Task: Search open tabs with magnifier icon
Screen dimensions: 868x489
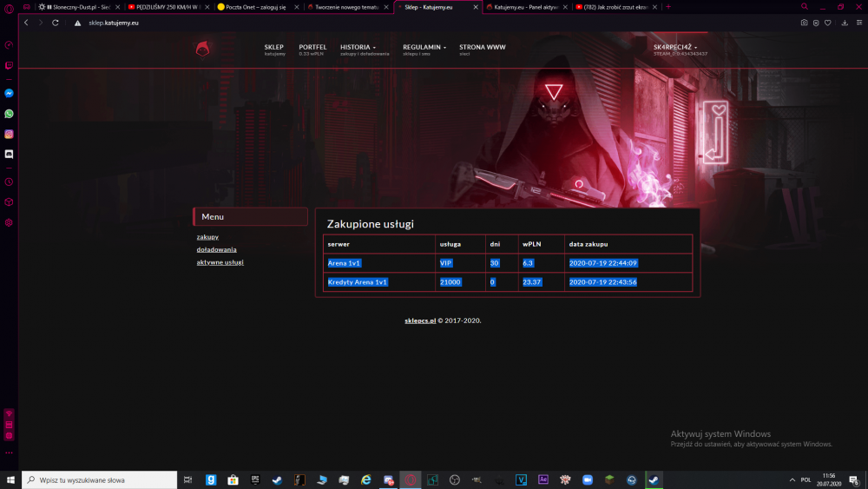Action: [805, 7]
